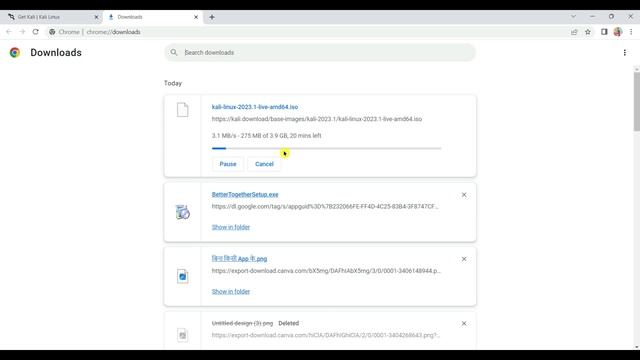Image resolution: width=640 pixels, height=360 pixels.
Task: Click the page vertical scrollbar thumb
Action: (637, 102)
